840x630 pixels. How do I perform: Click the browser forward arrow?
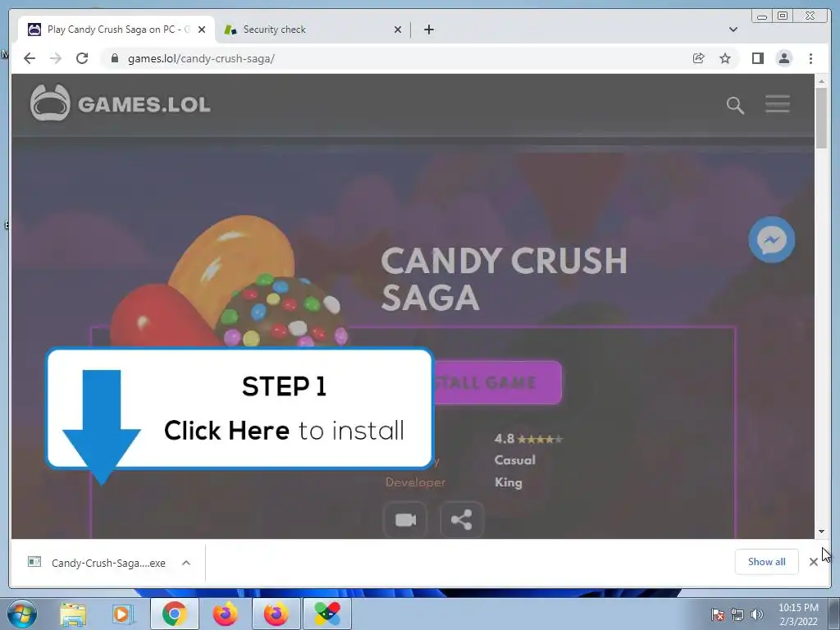click(x=56, y=58)
